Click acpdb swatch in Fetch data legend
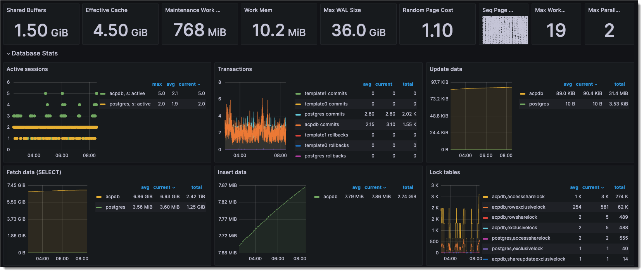644x273 pixels. pyautogui.click(x=99, y=197)
